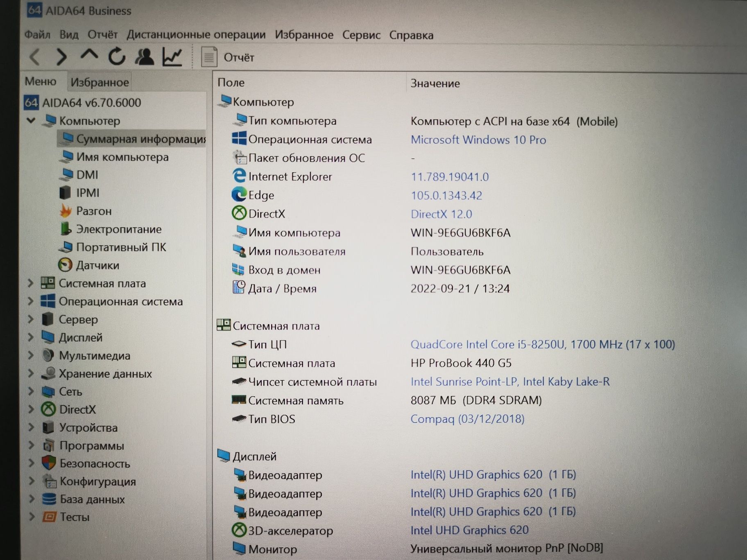Go forward with the right arrow toolbar icon

pyautogui.click(x=61, y=57)
